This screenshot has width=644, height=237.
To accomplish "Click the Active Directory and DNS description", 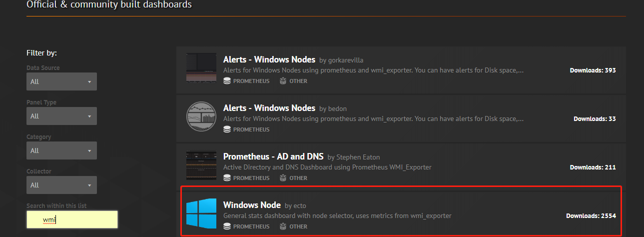I will click(327, 167).
